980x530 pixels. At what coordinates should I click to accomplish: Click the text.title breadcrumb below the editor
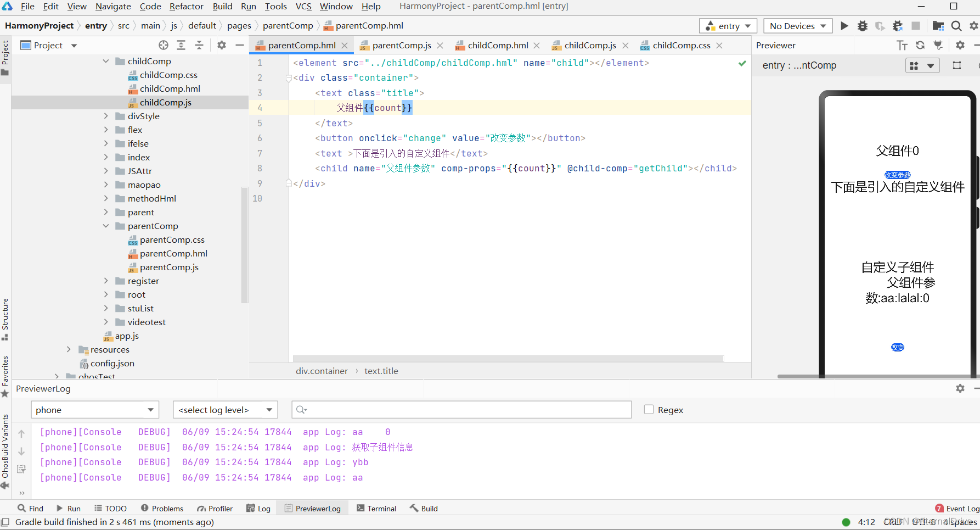coord(381,371)
